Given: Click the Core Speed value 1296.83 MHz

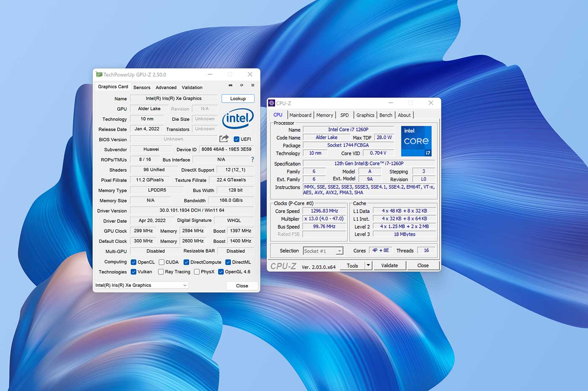Looking at the screenshot, I should point(324,211).
